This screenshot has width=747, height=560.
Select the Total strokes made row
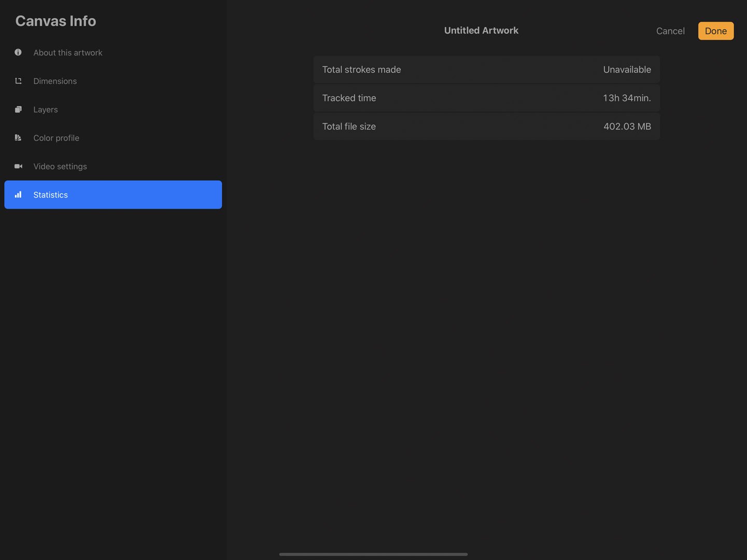tap(486, 69)
